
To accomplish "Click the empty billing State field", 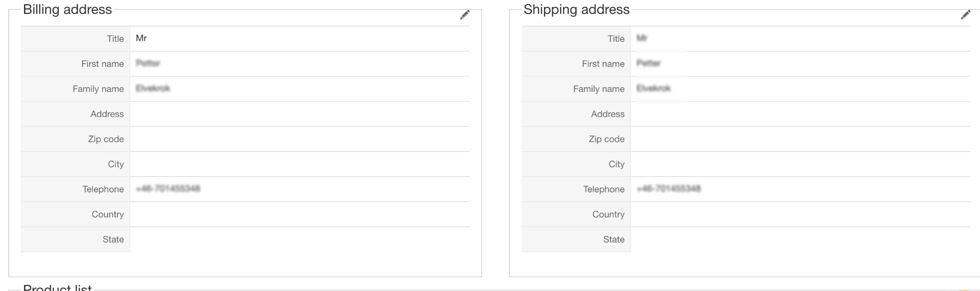I will (300, 239).
